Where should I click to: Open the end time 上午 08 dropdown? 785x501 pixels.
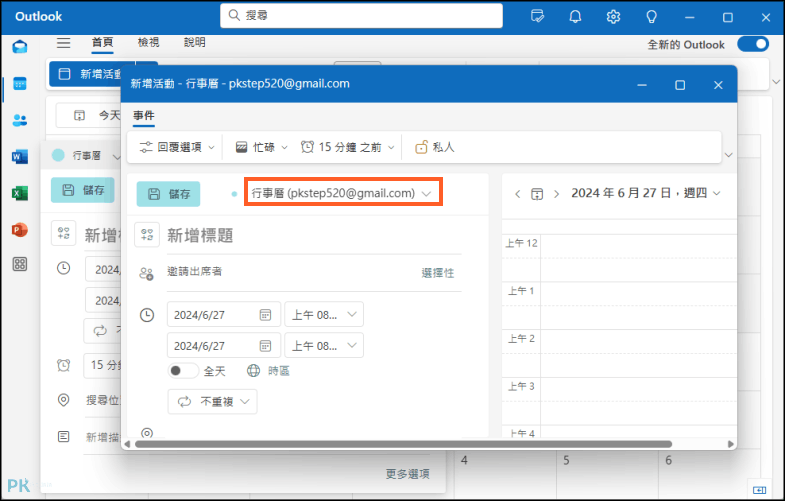(x=324, y=346)
